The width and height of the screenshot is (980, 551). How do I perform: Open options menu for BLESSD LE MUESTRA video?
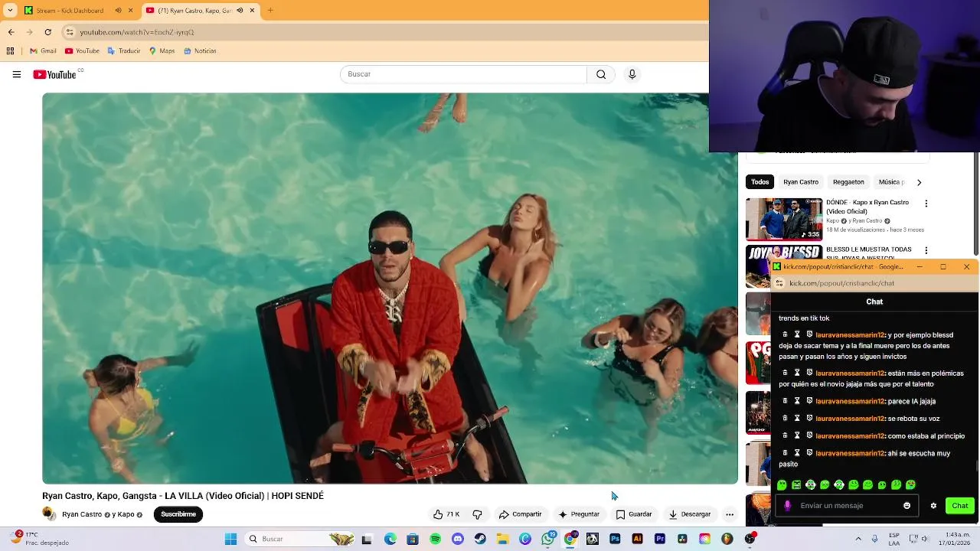tap(926, 250)
